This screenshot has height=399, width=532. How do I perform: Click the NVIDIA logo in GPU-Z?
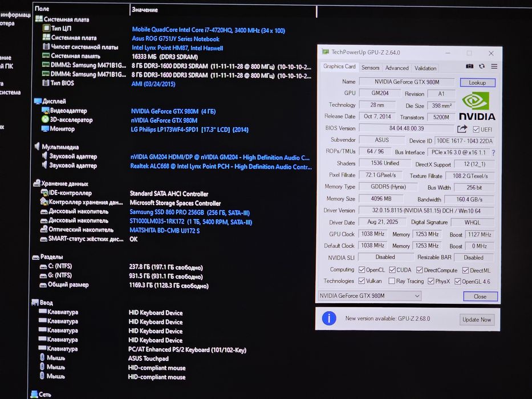point(477,107)
